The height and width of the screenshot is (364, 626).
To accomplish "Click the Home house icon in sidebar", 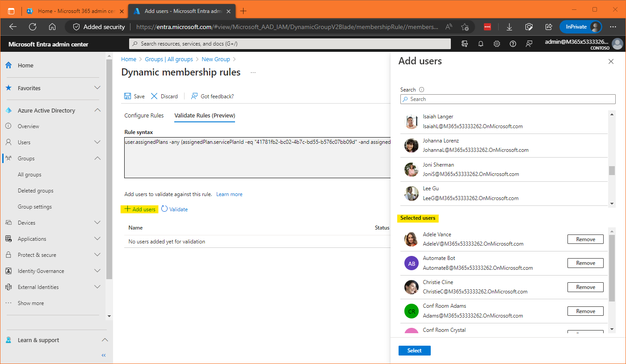I will coord(8,65).
